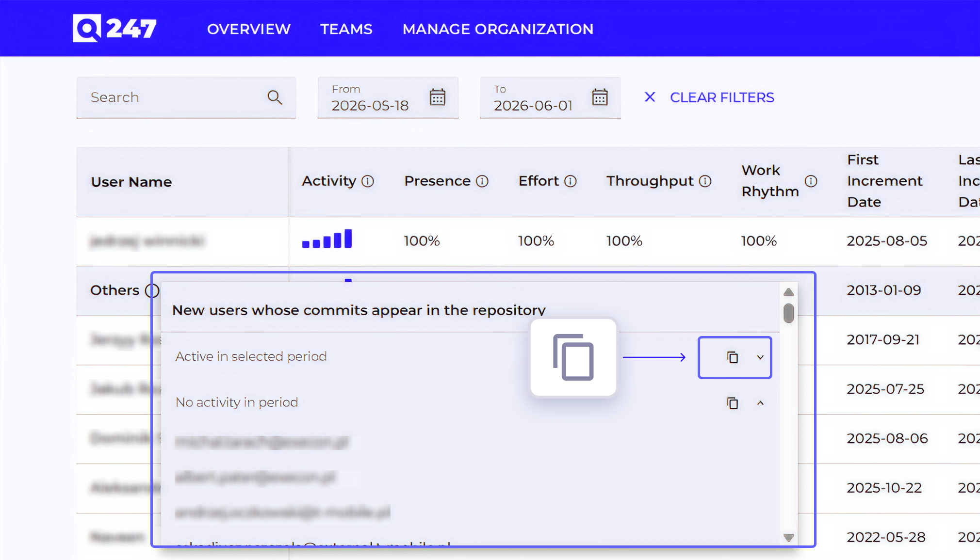The image size is (980, 560).
Task: Click the Q247 logo
Action: click(x=114, y=28)
